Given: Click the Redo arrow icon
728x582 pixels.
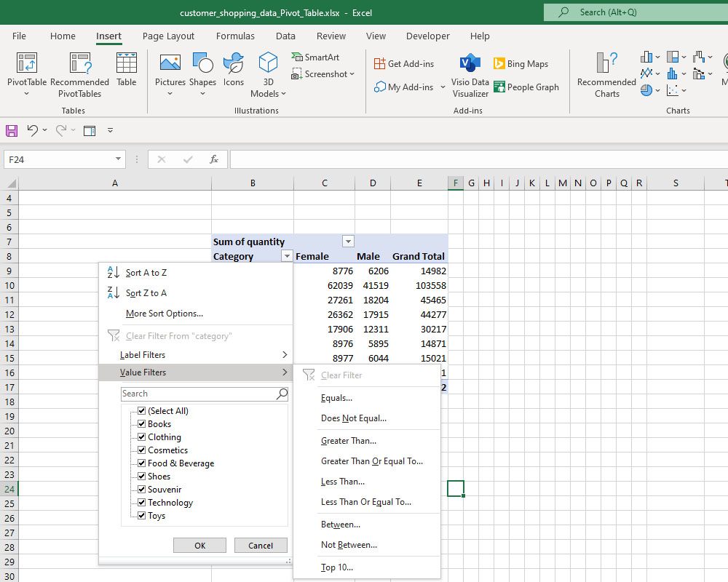Looking at the screenshot, I should pos(61,130).
